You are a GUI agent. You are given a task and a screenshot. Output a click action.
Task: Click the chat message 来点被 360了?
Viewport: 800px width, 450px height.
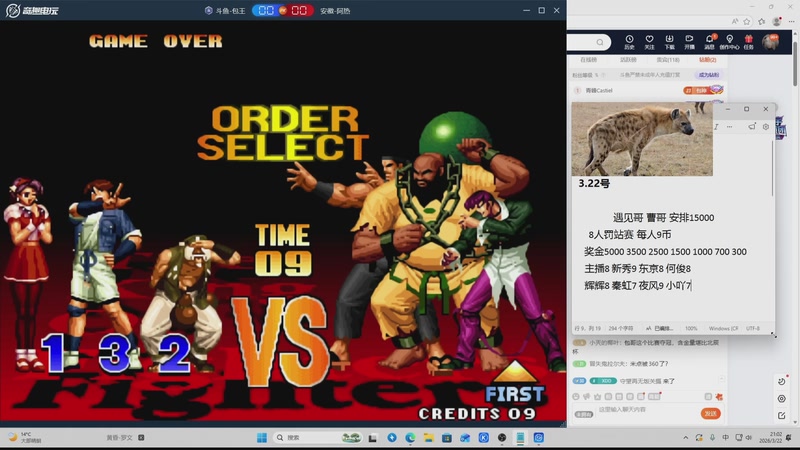point(648,364)
